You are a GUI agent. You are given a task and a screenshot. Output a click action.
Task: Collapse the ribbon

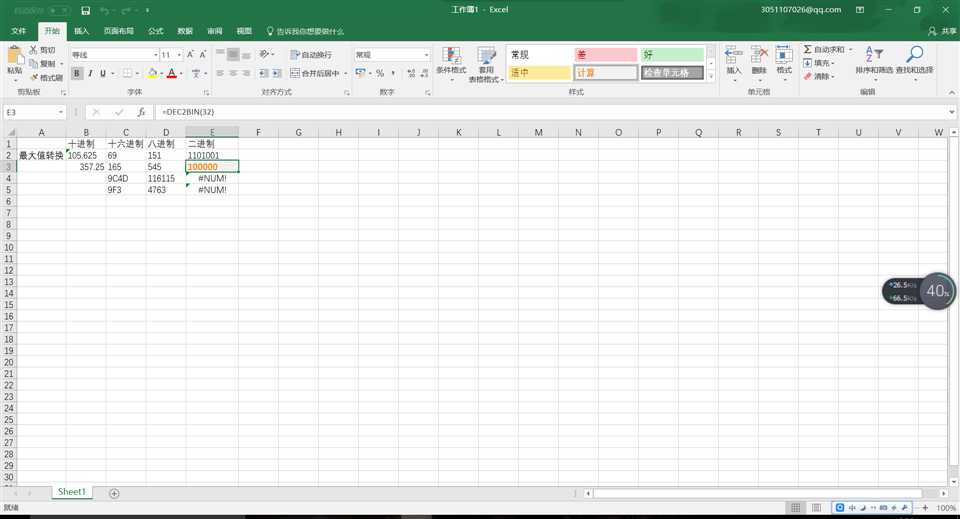pyautogui.click(x=951, y=92)
